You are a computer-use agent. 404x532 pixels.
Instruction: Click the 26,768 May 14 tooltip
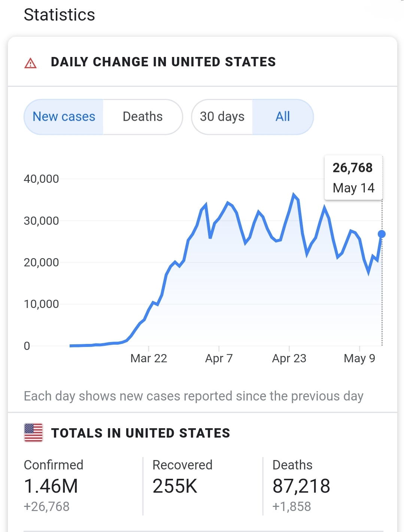point(353,178)
